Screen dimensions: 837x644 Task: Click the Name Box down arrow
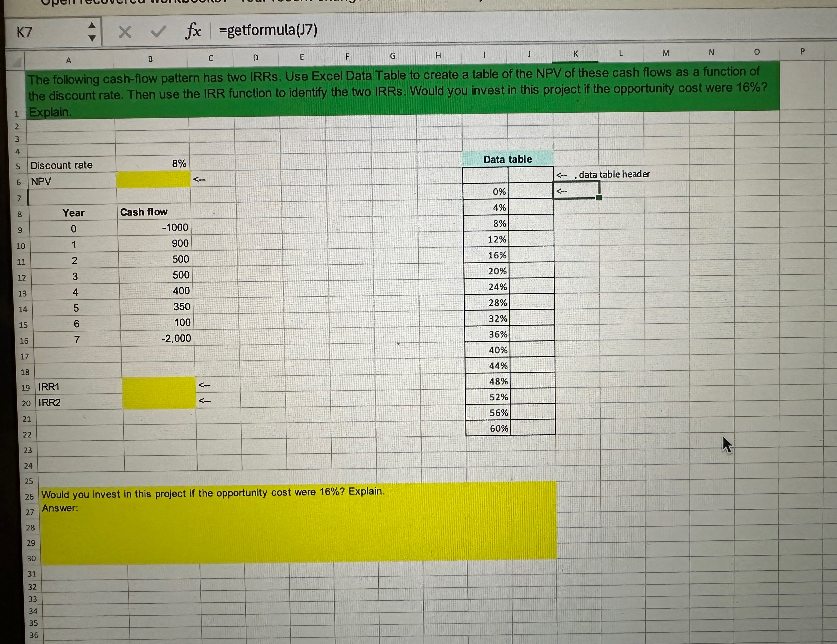92,38
